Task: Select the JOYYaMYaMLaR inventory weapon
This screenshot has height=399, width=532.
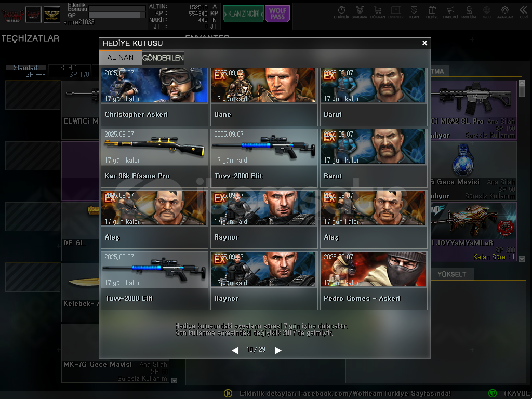Action: [x=474, y=232]
